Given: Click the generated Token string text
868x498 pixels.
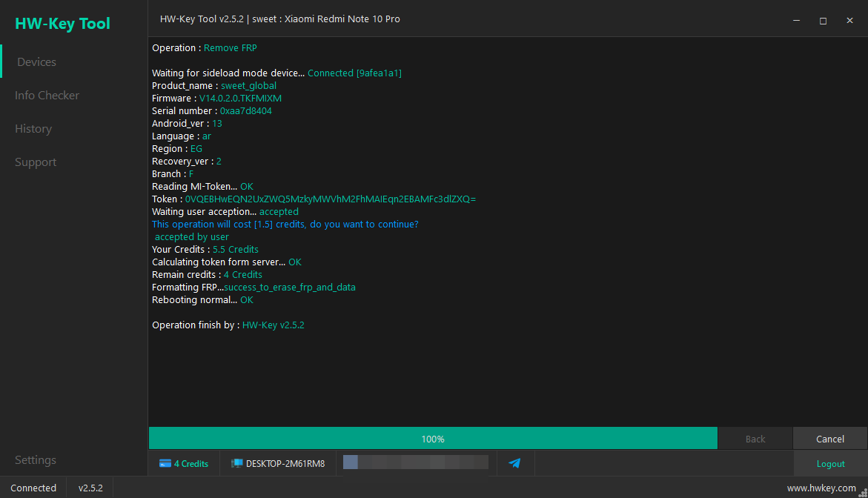Looking at the screenshot, I should point(331,199).
